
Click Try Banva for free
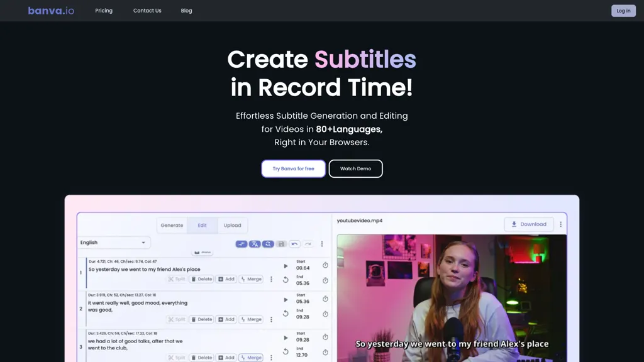[293, 168]
